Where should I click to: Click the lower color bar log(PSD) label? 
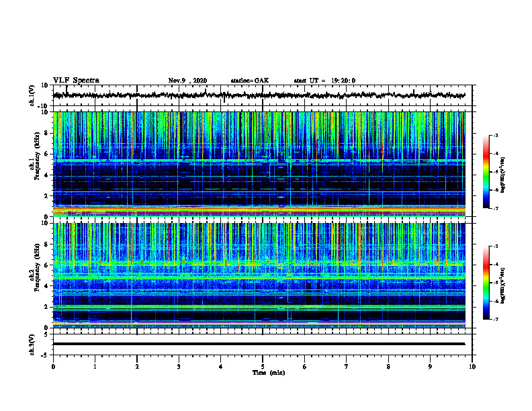coord(503,285)
